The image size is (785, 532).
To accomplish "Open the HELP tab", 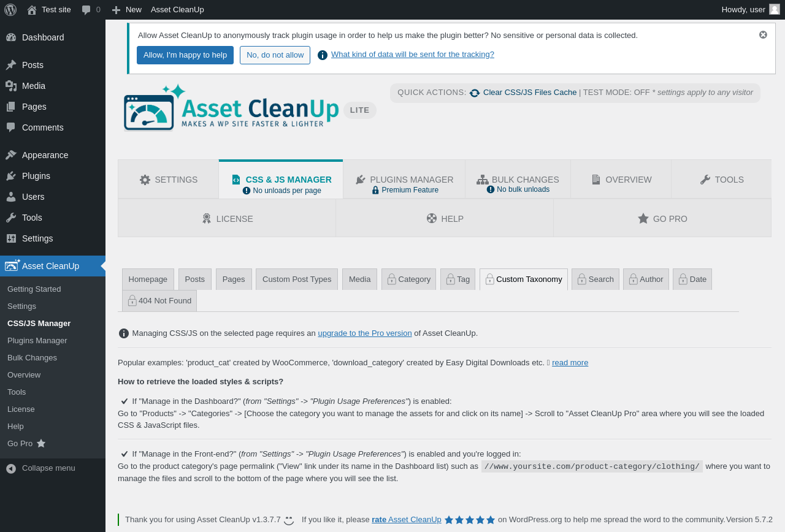I will [x=445, y=218].
